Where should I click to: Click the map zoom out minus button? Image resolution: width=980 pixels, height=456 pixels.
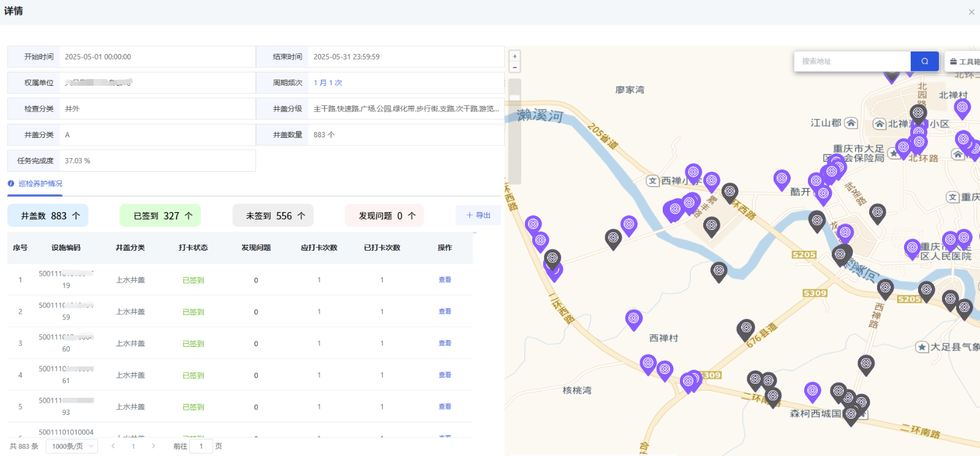tap(515, 67)
